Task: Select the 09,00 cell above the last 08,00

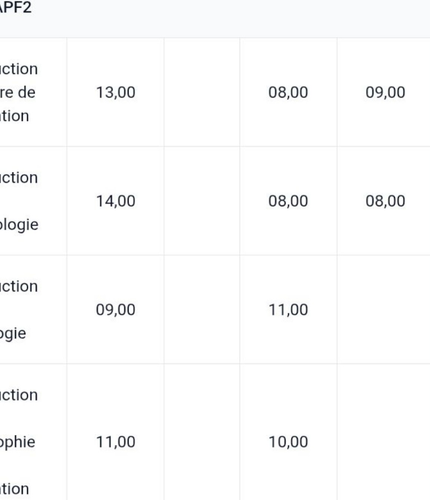Action: tap(384, 92)
